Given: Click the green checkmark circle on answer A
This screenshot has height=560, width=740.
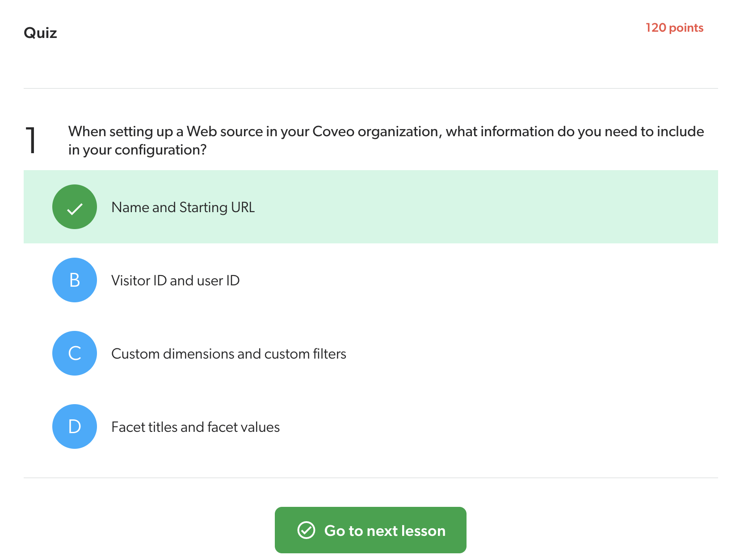Looking at the screenshot, I should [75, 207].
